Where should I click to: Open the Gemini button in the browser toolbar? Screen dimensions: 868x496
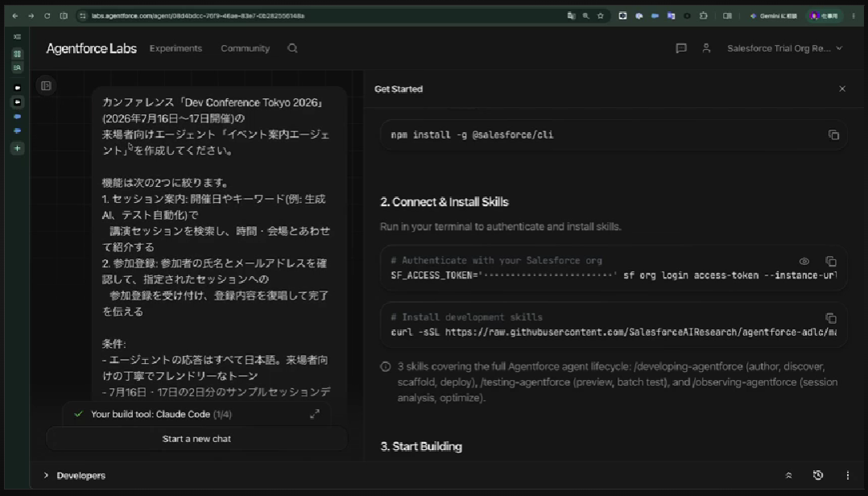773,16
